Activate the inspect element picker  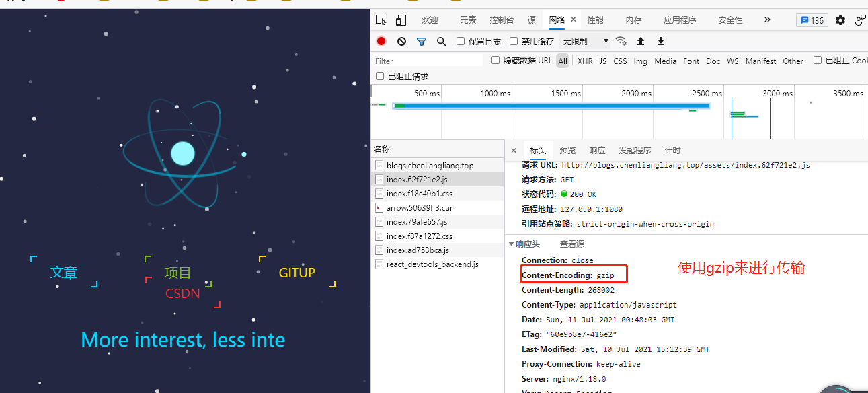(x=381, y=20)
